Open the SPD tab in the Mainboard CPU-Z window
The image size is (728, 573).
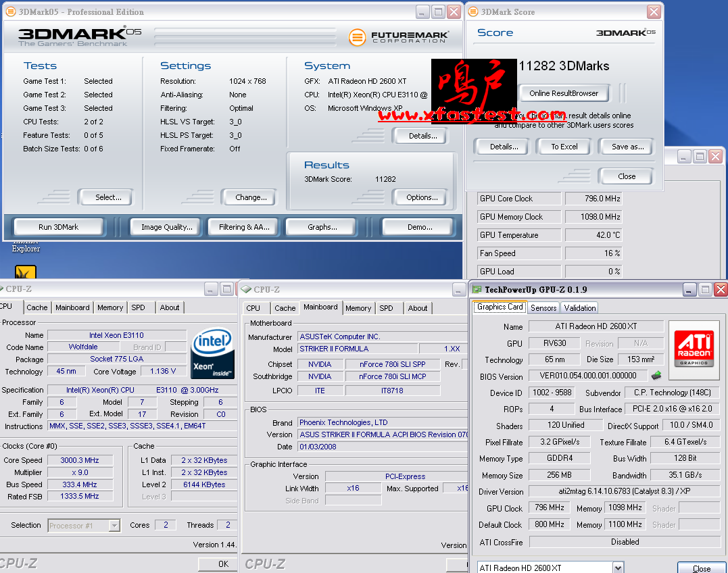[x=386, y=308]
